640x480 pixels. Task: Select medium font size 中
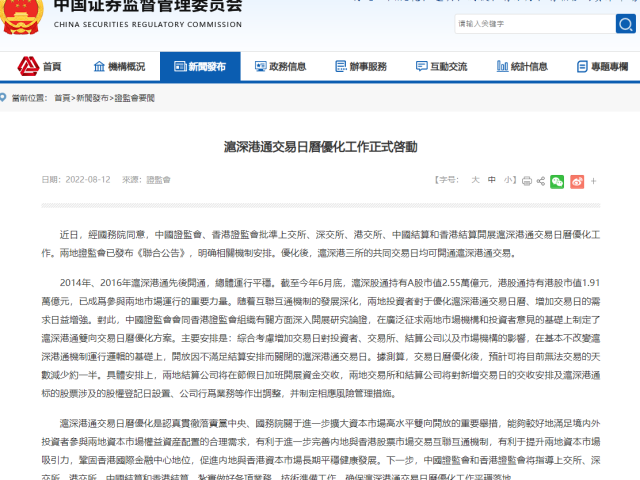pyautogui.click(x=492, y=180)
